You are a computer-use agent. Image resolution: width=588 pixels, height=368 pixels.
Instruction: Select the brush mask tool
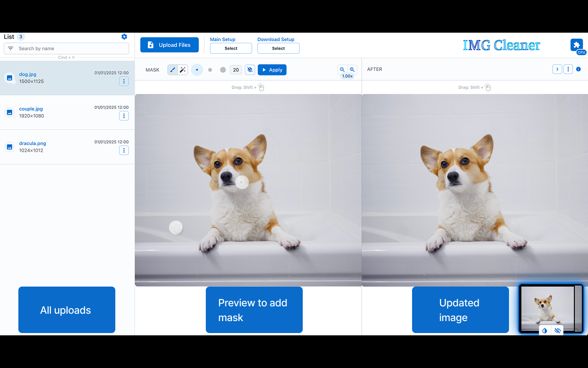pos(172,69)
